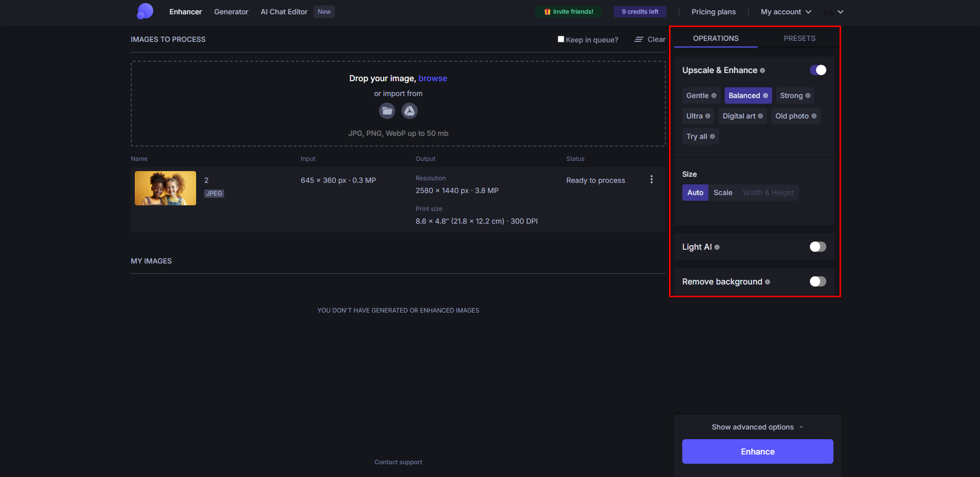This screenshot has height=477, width=980.
Task: Select the Gentle enhance mode
Action: 701,96
